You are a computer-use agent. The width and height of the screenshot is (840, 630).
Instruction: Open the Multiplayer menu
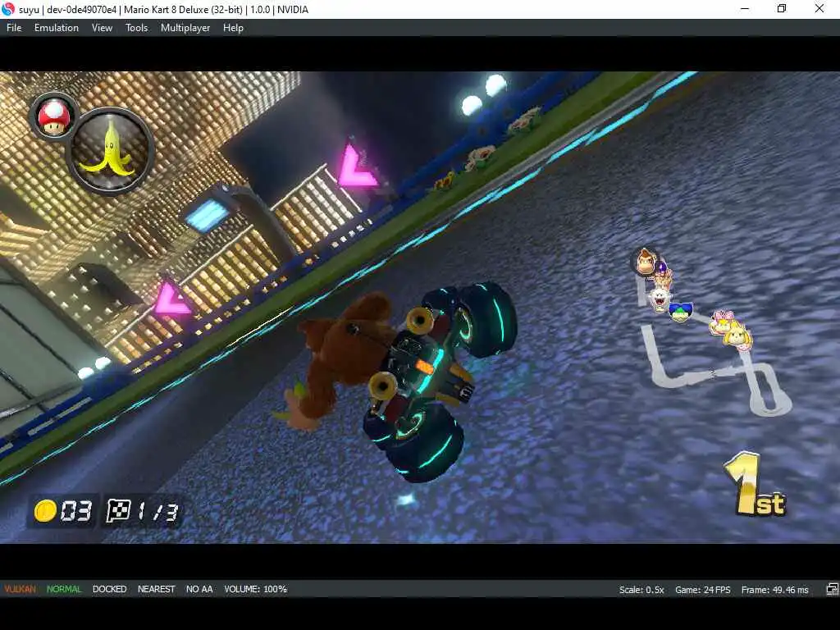pyautogui.click(x=185, y=28)
